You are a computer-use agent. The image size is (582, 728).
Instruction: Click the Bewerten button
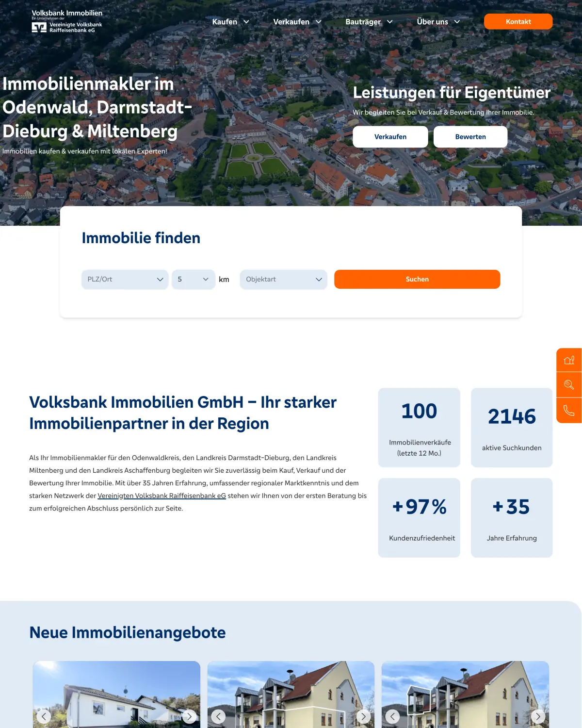[x=470, y=137]
